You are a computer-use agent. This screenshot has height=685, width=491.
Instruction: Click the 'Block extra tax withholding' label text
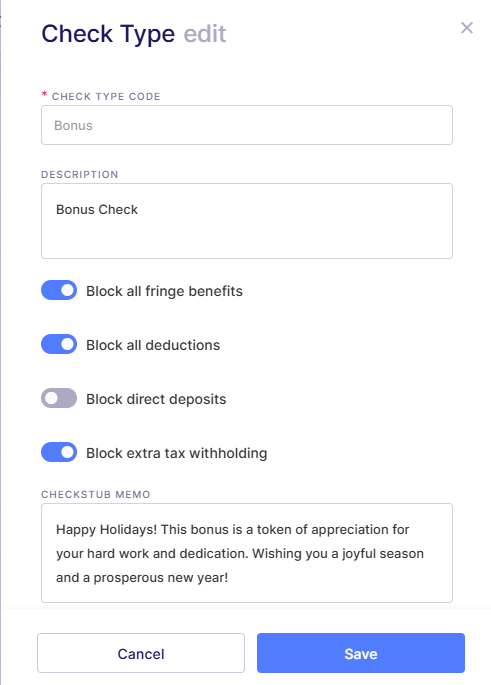pos(176,453)
